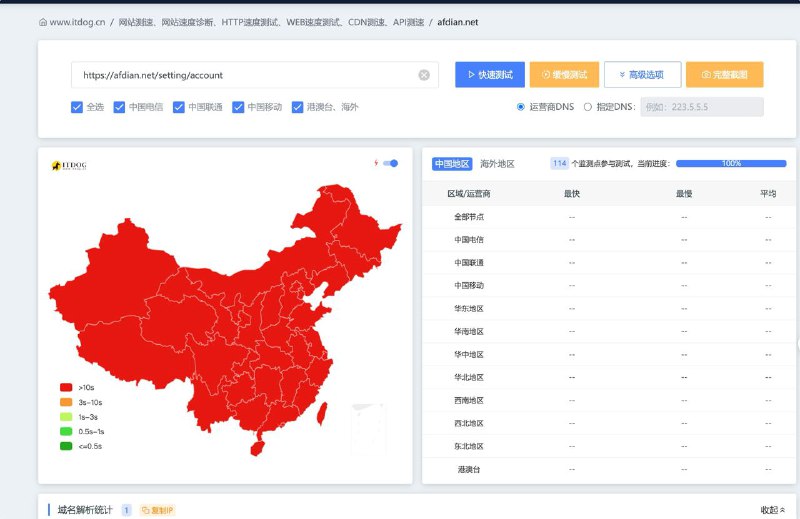
Task: Click the home icon before www.itdog.cn
Action: 43,21
